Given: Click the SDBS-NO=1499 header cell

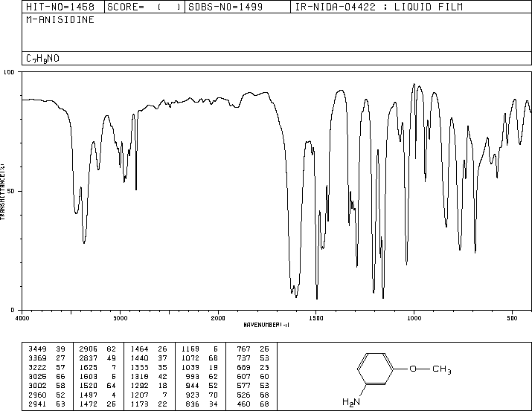Looking at the screenshot, I should point(237,7).
